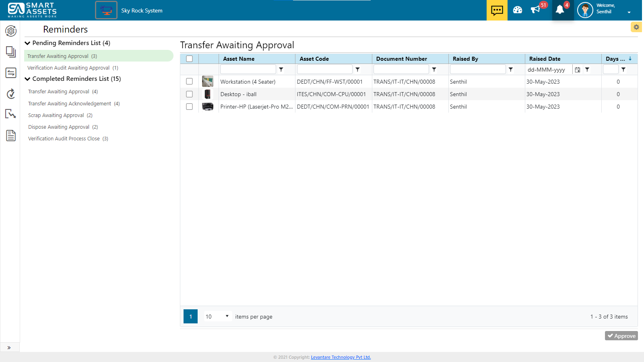Image resolution: width=644 pixels, height=362 pixels.
Task: Collapse the Pending Reminders List
Action: pyautogui.click(x=28, y=43)
